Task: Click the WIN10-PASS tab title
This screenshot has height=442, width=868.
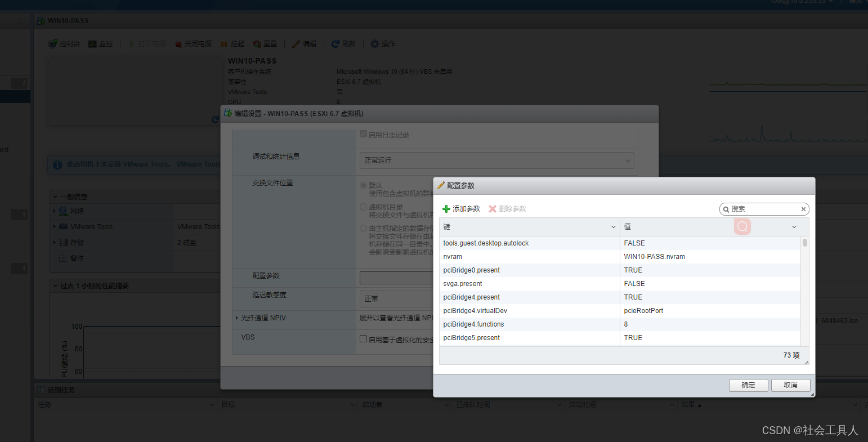Action: [x=68, y=21]
